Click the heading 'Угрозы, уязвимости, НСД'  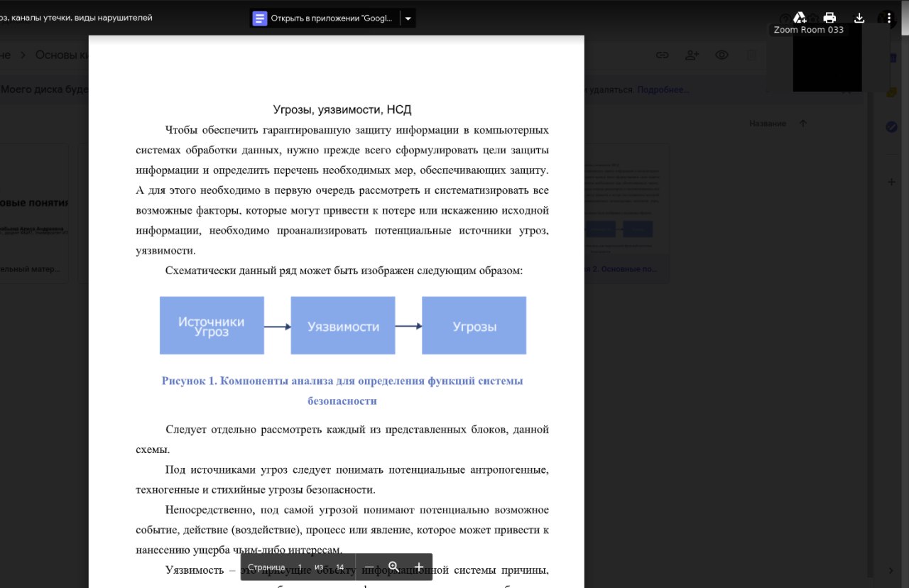click(342, 109)
